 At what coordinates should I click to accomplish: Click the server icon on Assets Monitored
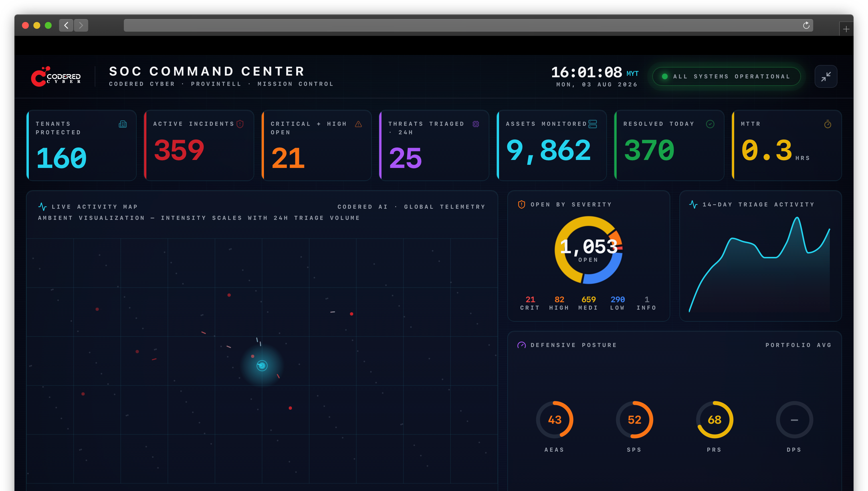tap(593, 124)
